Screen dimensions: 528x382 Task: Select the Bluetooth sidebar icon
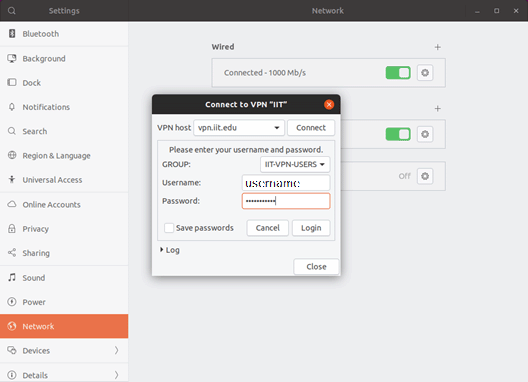12,34
